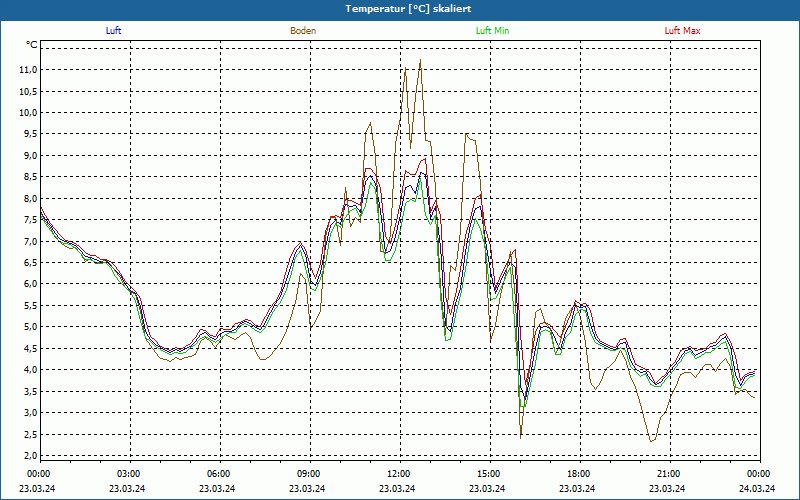Click the '06:00' time axis label

tap(220, 474)
